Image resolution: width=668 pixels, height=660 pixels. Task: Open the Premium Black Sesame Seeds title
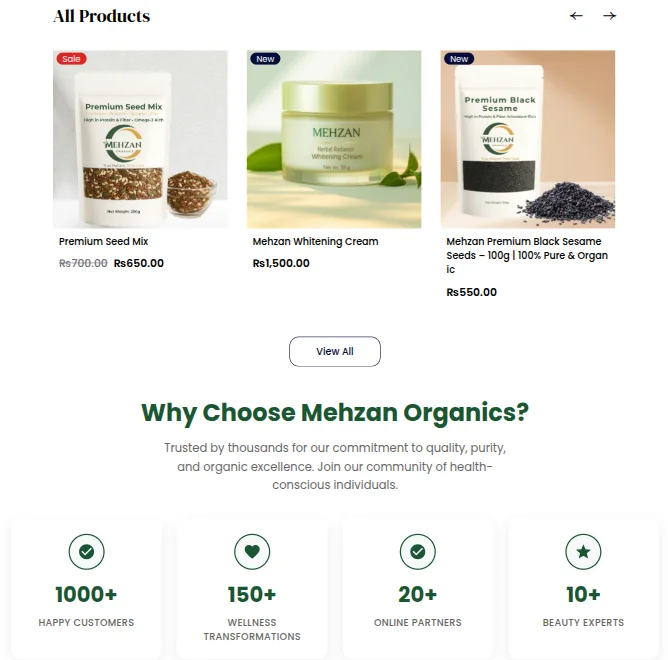click(527, 255)
